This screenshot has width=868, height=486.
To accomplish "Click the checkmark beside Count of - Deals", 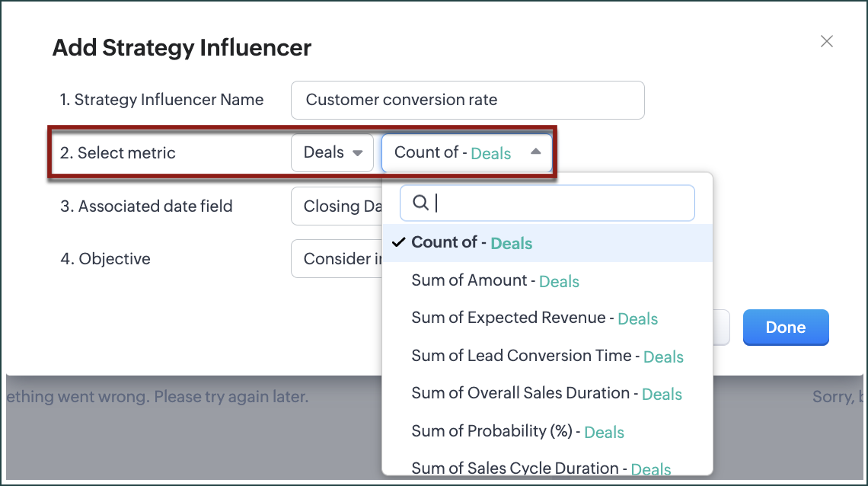I will 398,243.
